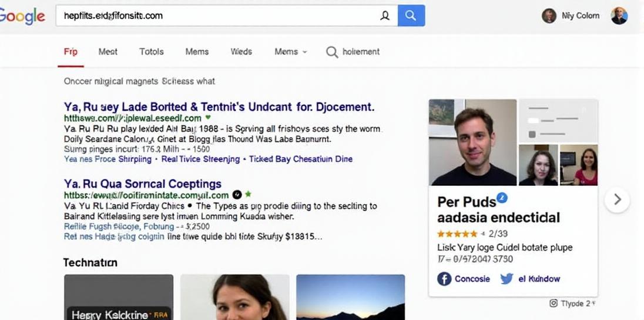644x320 pixels.
Task: Click the microphone icon in search box
Action: point(385,16)
